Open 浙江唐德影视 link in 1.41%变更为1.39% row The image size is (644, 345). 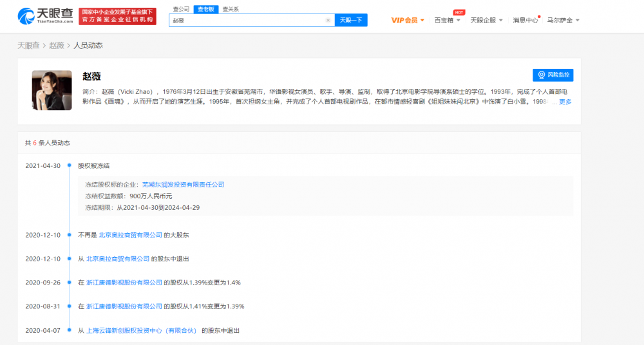pos(124,306)
